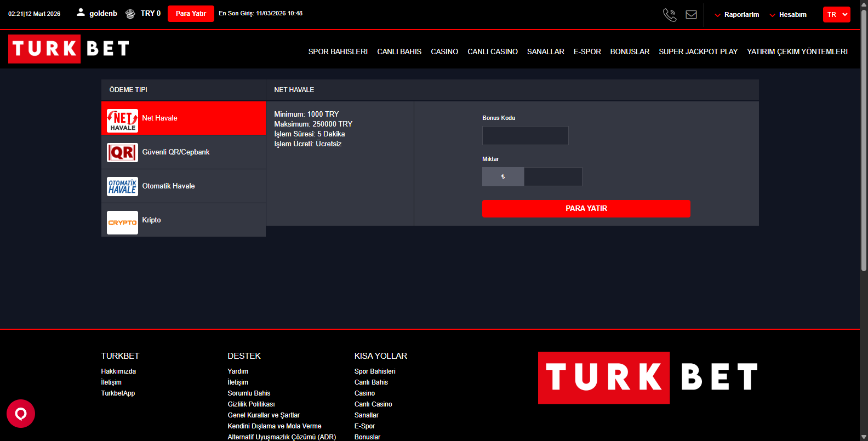Open İletişim link under TURKBET
Viewport: 868px width, 441px height.
(x=111, y=382)
